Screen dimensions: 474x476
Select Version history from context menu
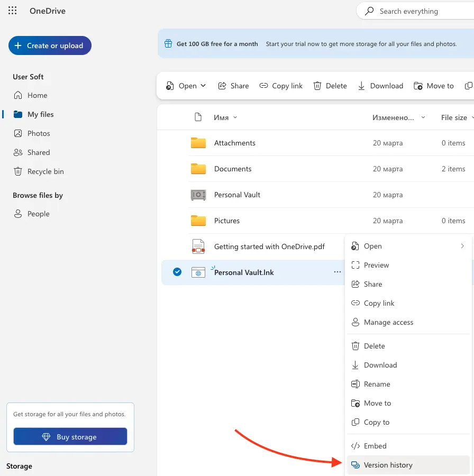(388, 465)
